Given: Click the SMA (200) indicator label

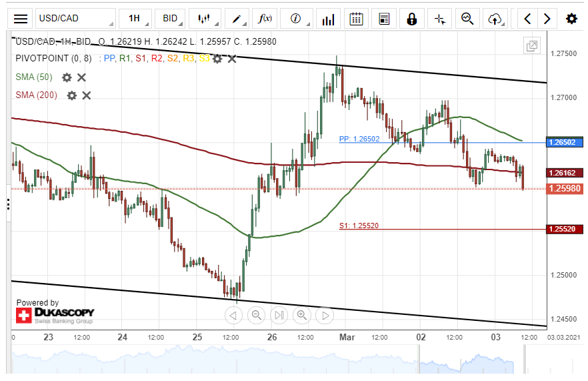Looking at the screenshot, I should click(37, 95).
